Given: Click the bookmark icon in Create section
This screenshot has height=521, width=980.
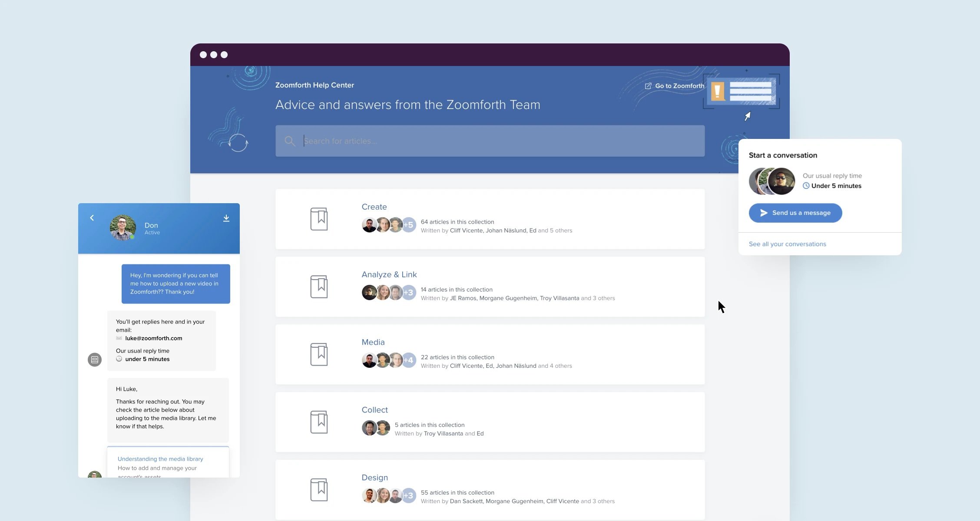Looking at the screenshot, I should pos(318,218).
